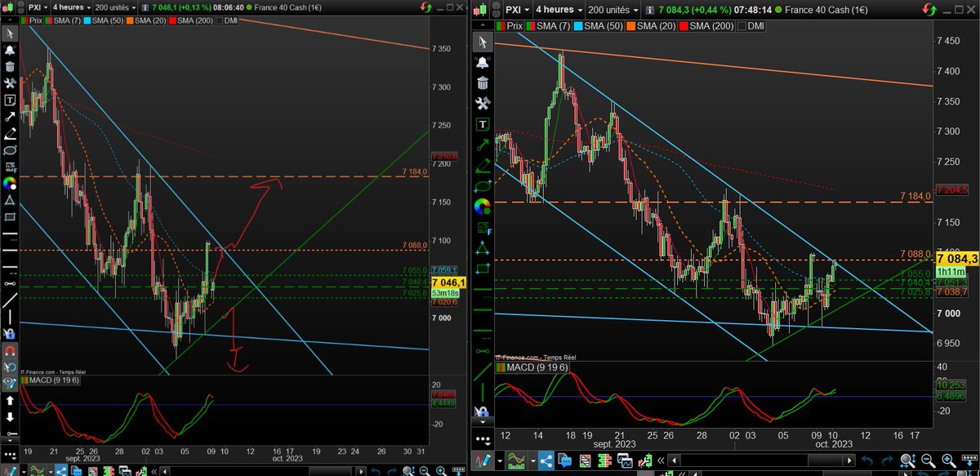Image resolution: width=980 pixels, height=476 pixels.
Task: Expand the arrow beside left chart style icon
Action: [24, 471]
